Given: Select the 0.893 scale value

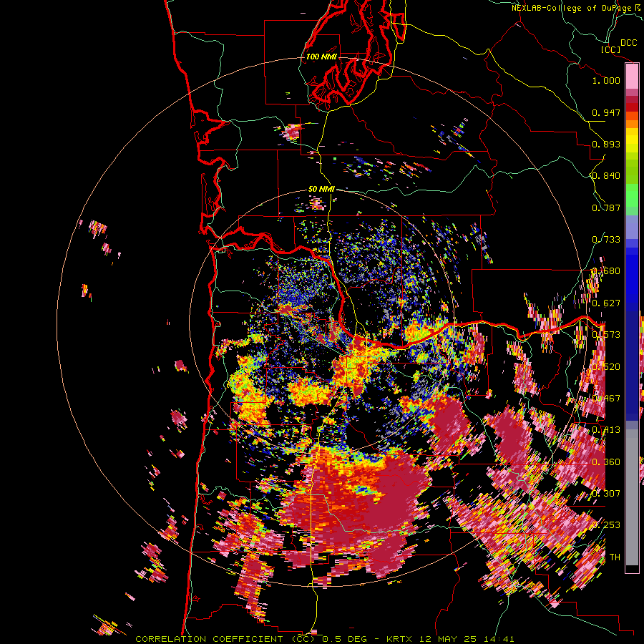Looking at the screenshot, I should (x=606, y=144).
